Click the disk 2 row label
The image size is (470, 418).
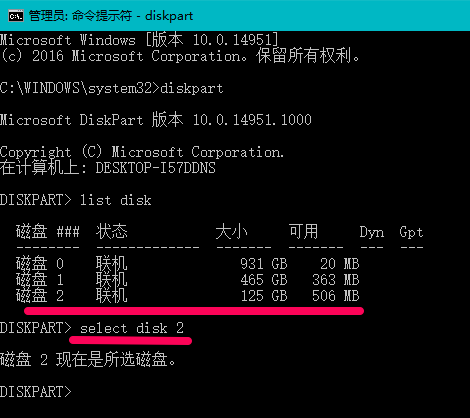point(40,296)
